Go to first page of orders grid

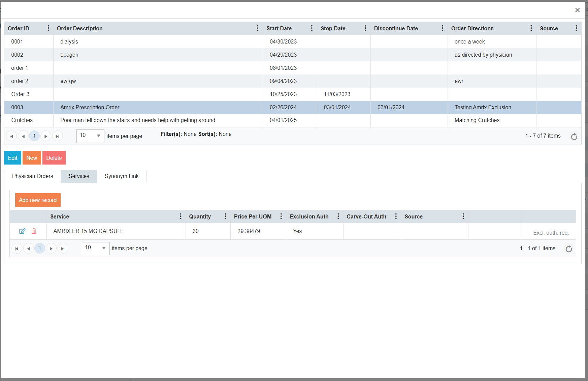point(11,136)
